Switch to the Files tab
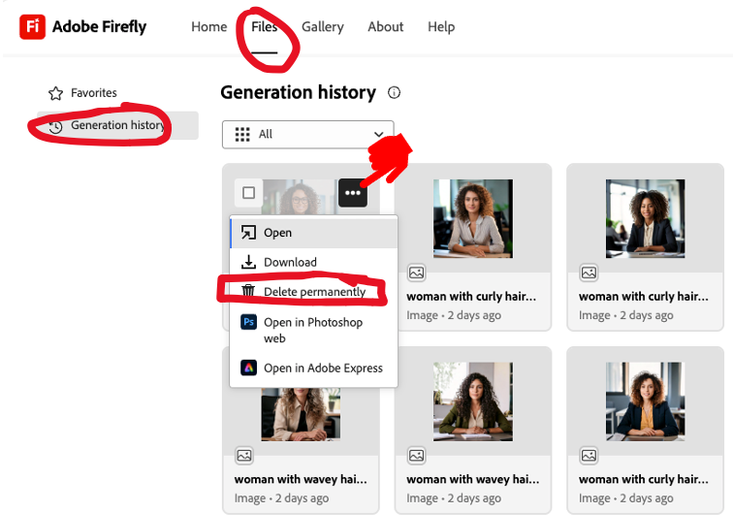This screenshot has height=515, width=733. click(264, 27)
